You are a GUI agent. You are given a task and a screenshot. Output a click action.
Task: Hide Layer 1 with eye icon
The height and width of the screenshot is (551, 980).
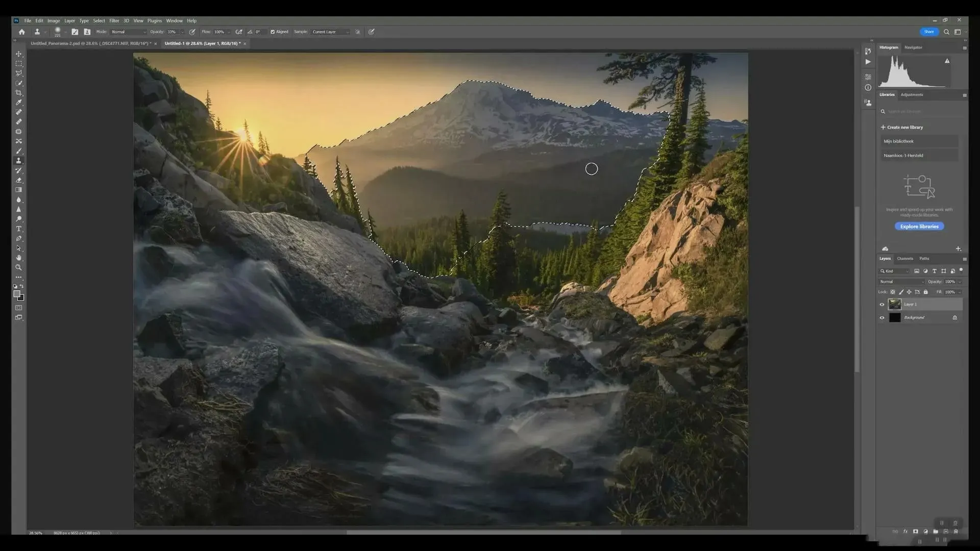click(881, 305)
